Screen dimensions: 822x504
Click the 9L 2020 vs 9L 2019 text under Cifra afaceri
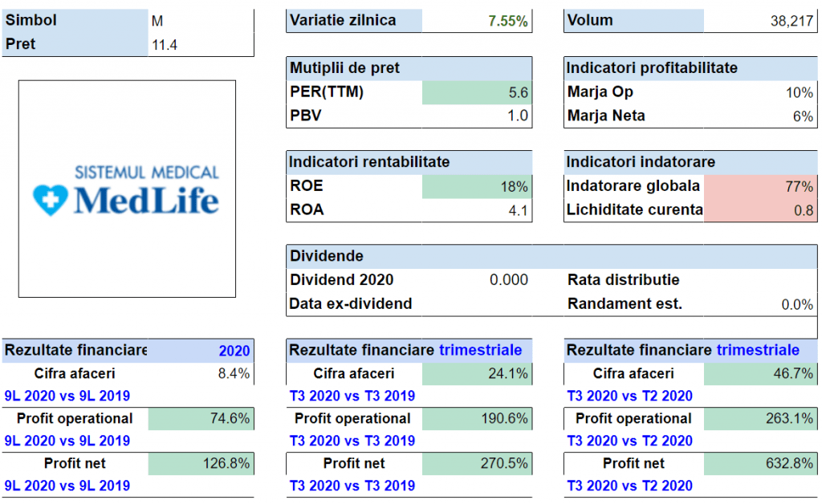(67, 396)
